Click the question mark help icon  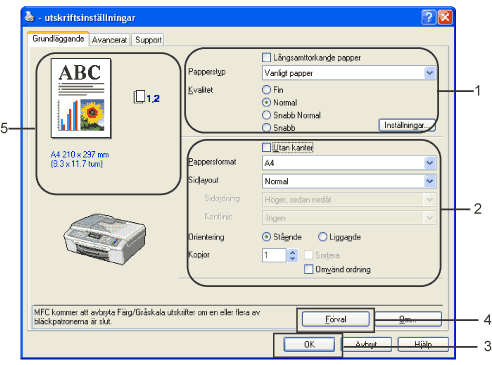[429, 17]
